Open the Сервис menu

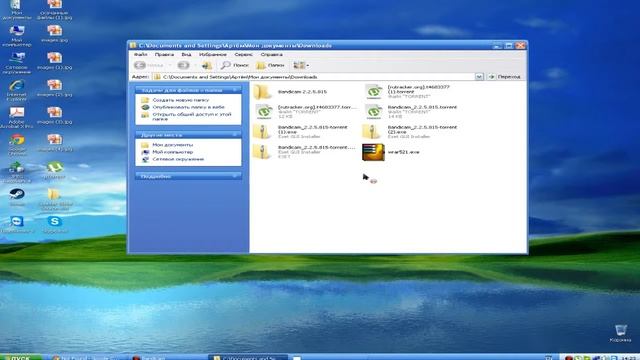coord(244,54)
